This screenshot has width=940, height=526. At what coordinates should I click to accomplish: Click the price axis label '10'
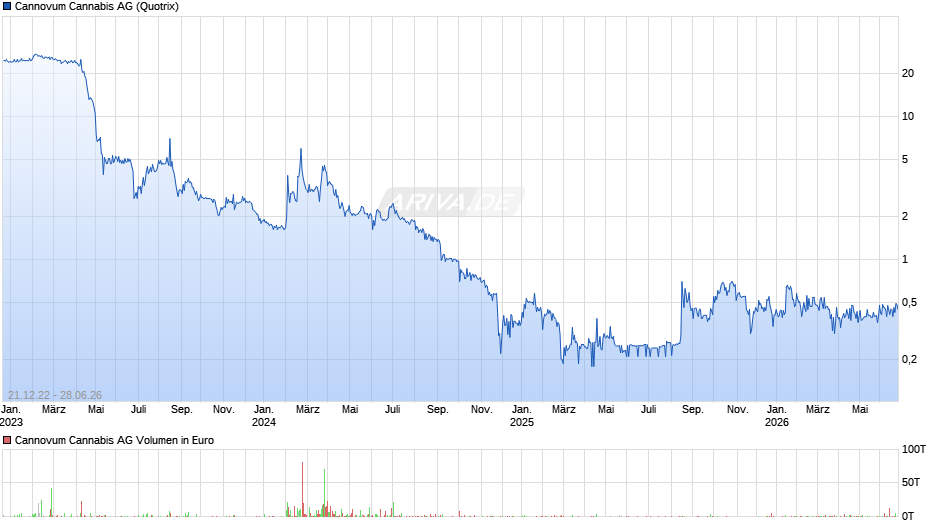[x=908, y=116]
